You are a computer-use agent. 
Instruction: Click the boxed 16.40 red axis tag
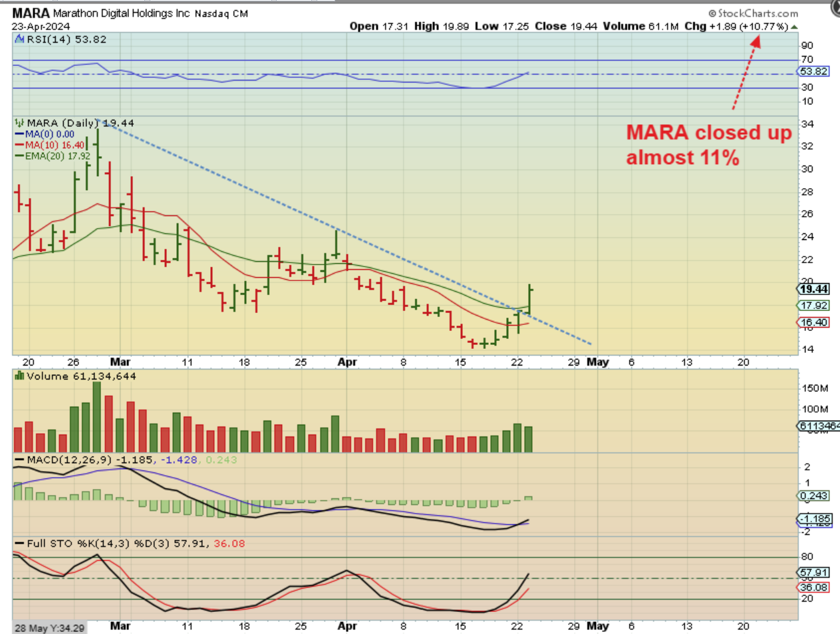click(814, 322)
